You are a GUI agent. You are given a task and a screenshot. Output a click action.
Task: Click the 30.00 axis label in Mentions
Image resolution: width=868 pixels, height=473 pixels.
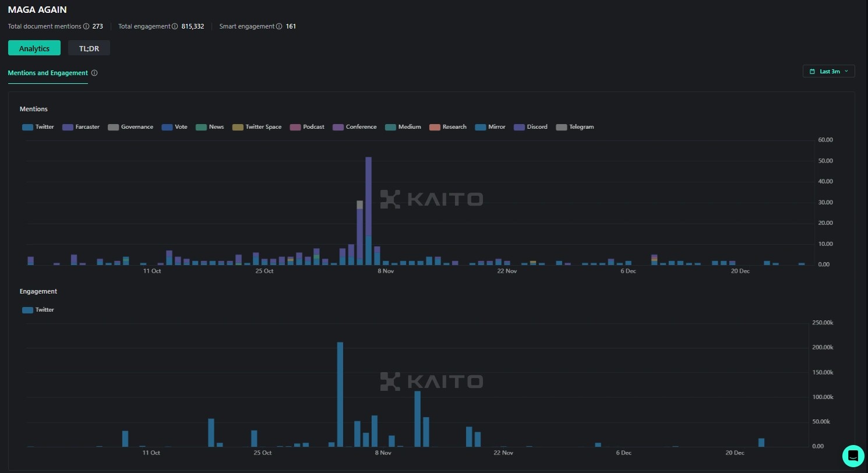click(825, 203)
